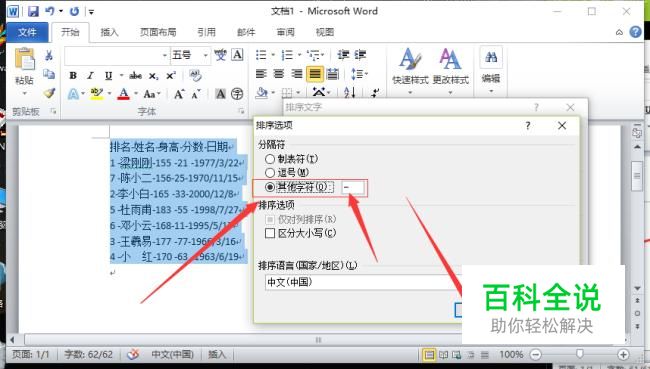This screenshot has height=369, width=650.
Task: Switch to the 视图 tab
Action: pyautogui.click(x=325, y=32)
